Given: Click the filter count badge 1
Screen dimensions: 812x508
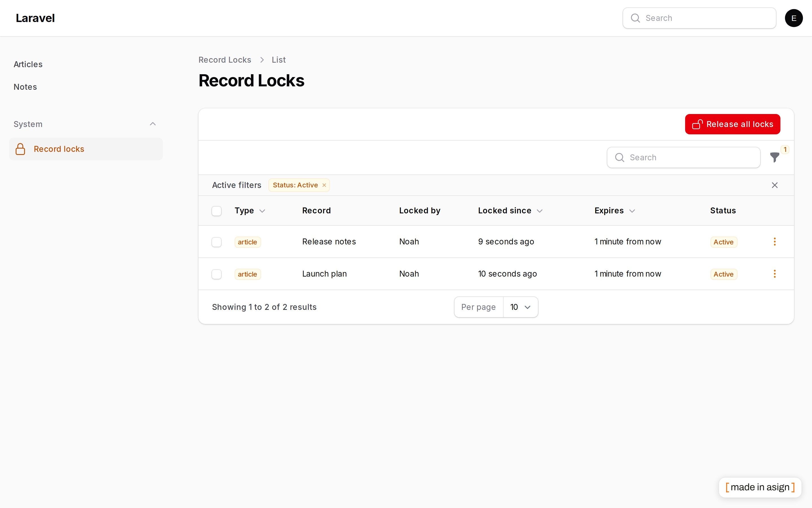Looking at the screenshot, I should click(x=785, y=150).
